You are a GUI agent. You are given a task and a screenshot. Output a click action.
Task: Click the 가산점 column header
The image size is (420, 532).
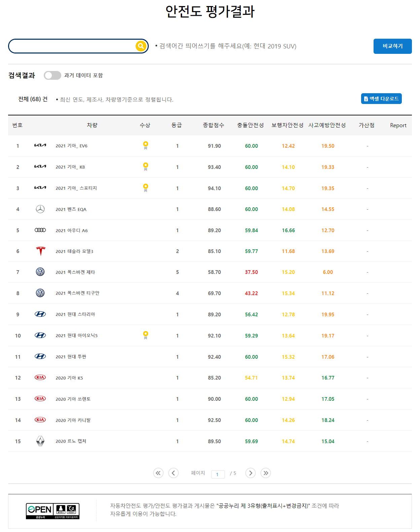(366, 125)
